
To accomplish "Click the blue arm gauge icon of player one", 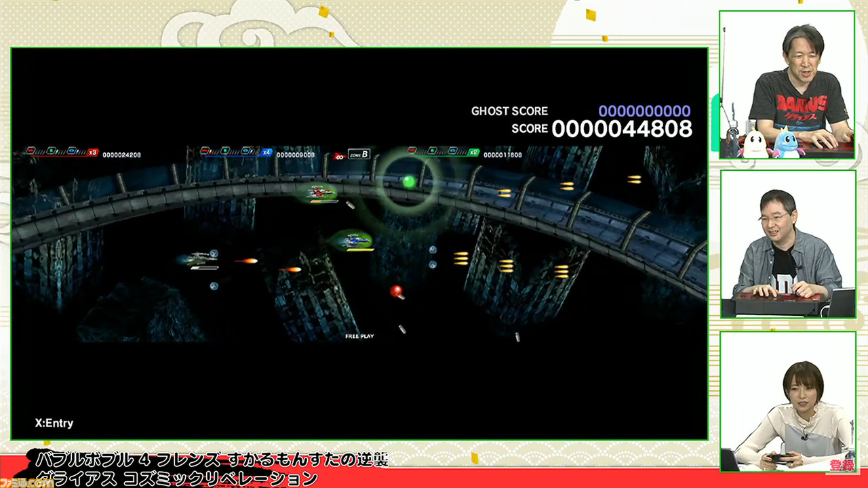I will point(73,150).
